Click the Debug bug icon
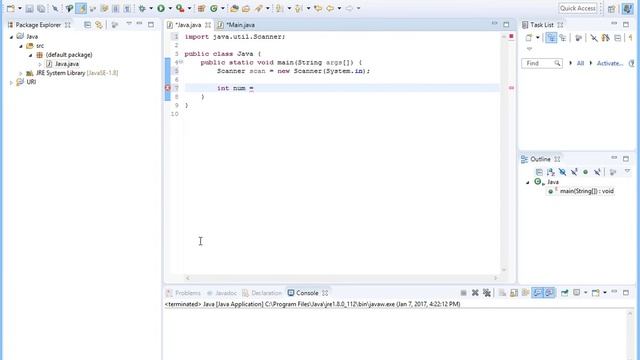 (142, 8)
